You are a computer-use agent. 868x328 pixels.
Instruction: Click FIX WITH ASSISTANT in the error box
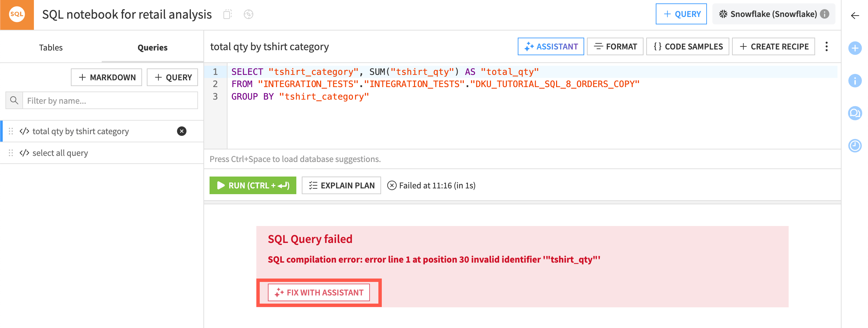point(319,292)
